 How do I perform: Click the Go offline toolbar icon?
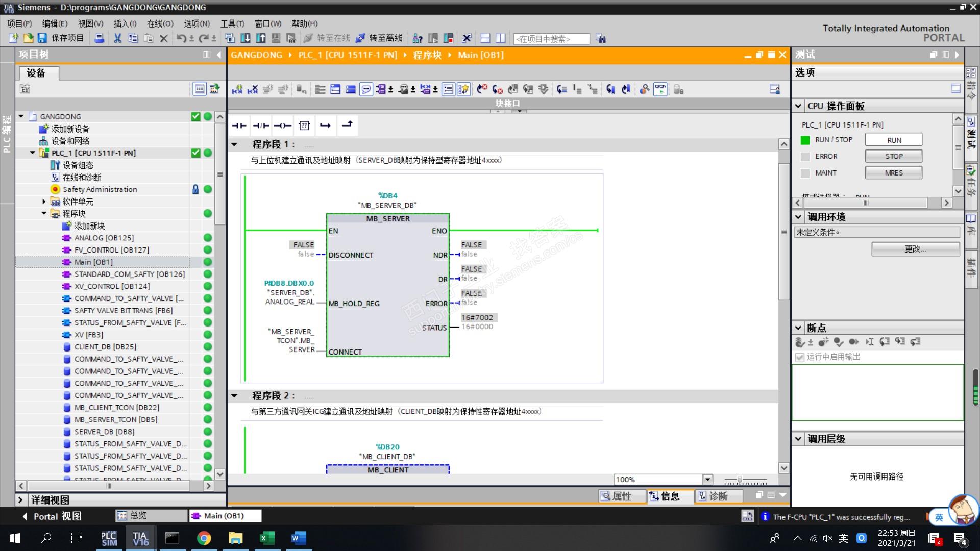[x=360, y=38]
